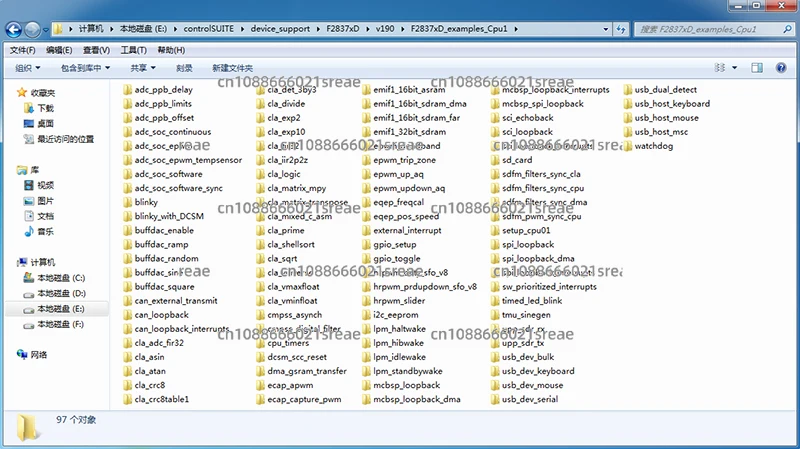
Task: Click the address bar refresh button
Action: tap(621, 29)
